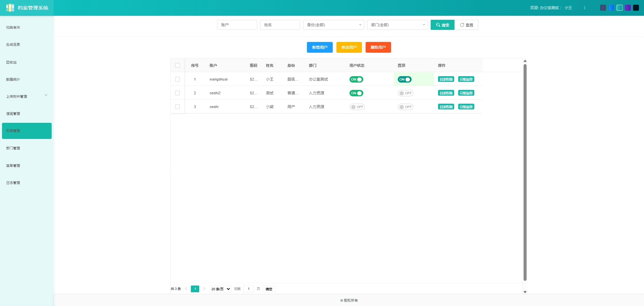Check the row checkbox for ceshi

click(x=177, y=107)
